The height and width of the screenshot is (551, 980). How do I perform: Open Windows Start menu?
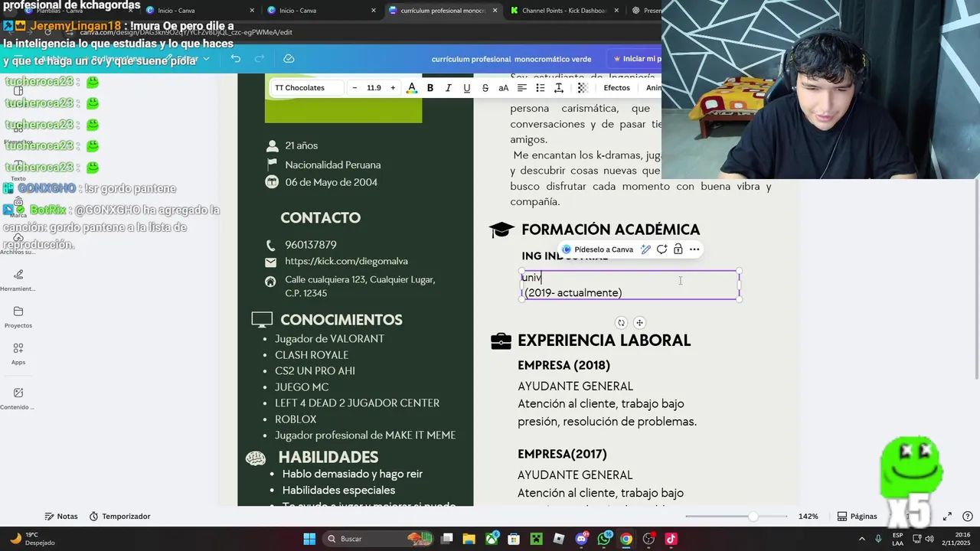(x=309, y=539)
